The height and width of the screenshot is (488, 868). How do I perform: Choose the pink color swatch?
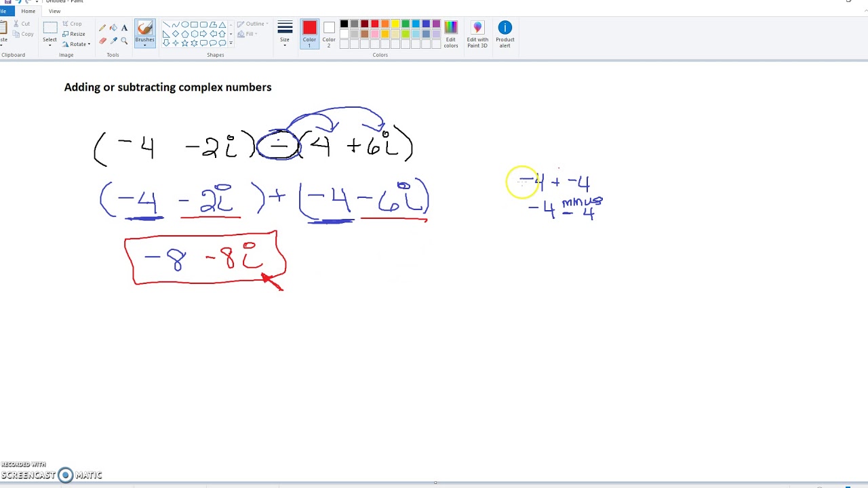[375, 34]
